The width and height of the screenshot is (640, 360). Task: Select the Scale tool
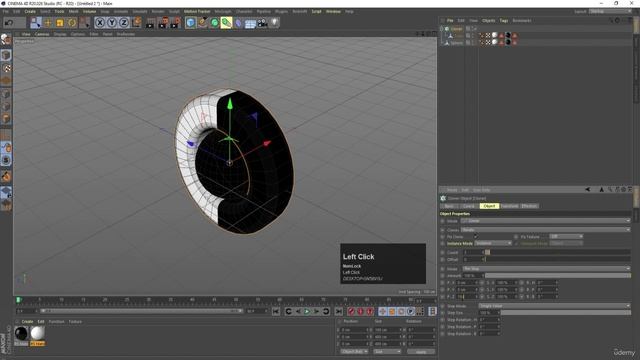60,23
